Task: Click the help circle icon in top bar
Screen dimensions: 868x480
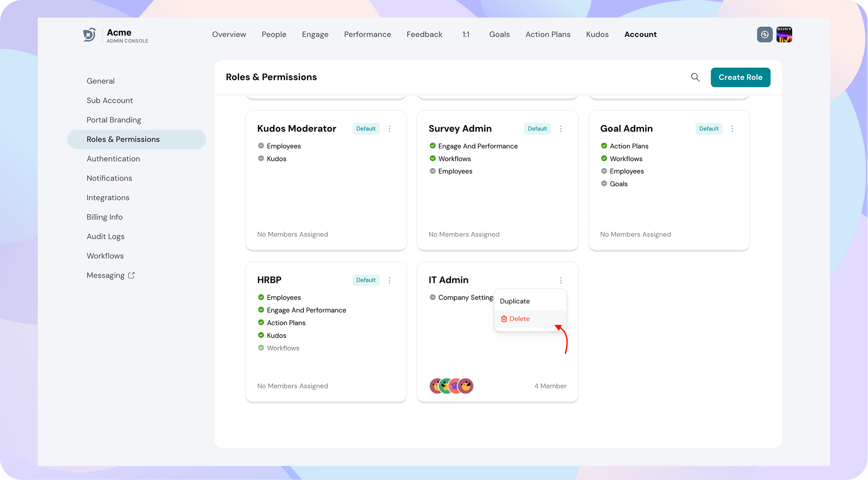Action: pyautogui.click(x=765, y=35)
